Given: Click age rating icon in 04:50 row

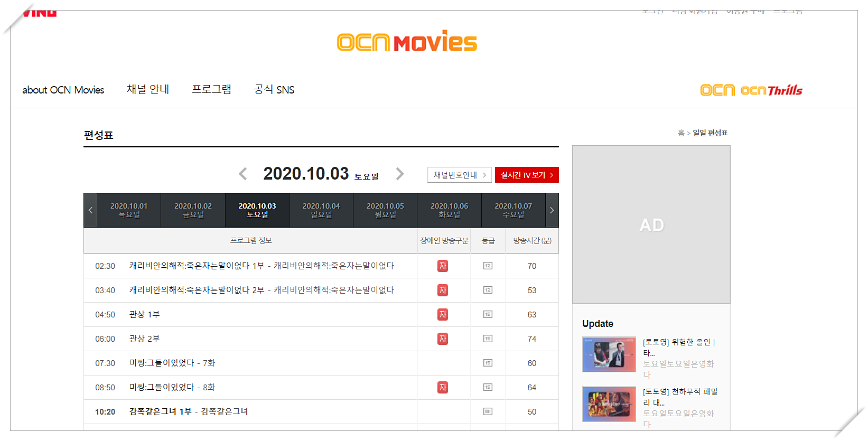Looking at the screenshot, I should (488, 315).
